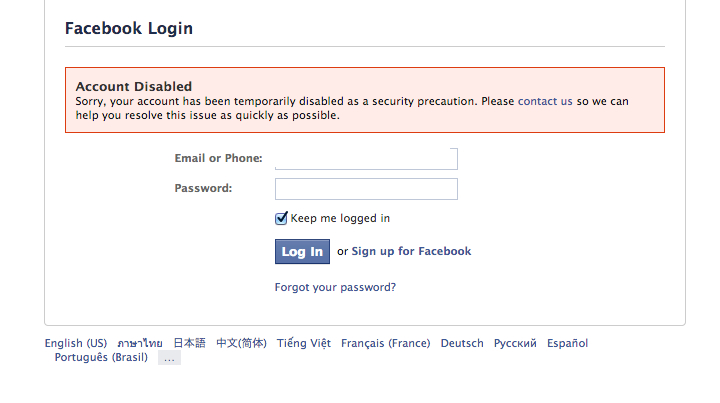Focus the Password input field

(366, 189)
